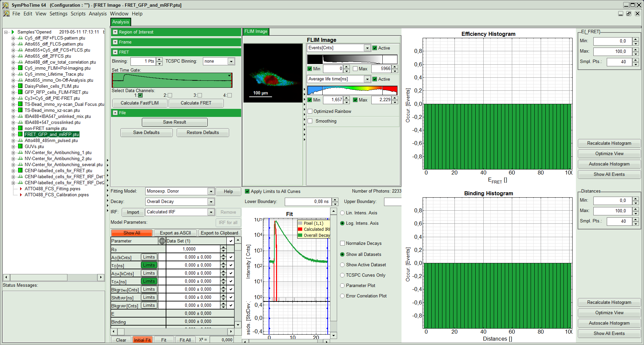
Task: Click the SymPhoTime icon in menu bar
Action: click(6, 14)
